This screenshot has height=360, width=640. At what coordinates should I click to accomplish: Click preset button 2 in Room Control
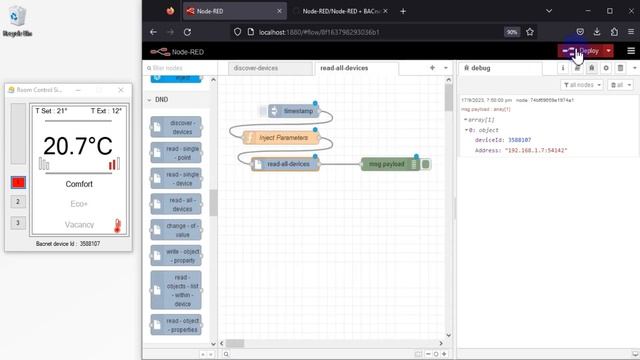18,202
